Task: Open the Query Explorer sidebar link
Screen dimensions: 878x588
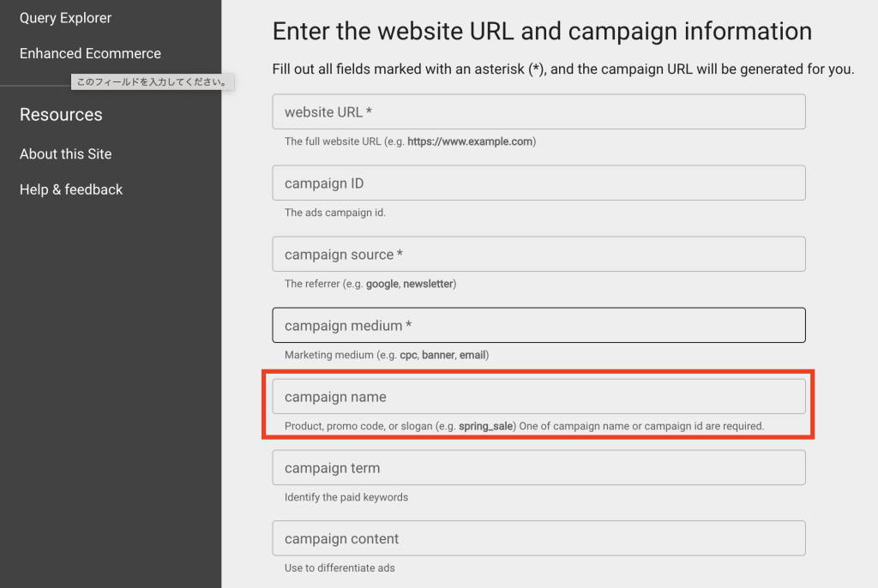Action: [x=64, y=17]
